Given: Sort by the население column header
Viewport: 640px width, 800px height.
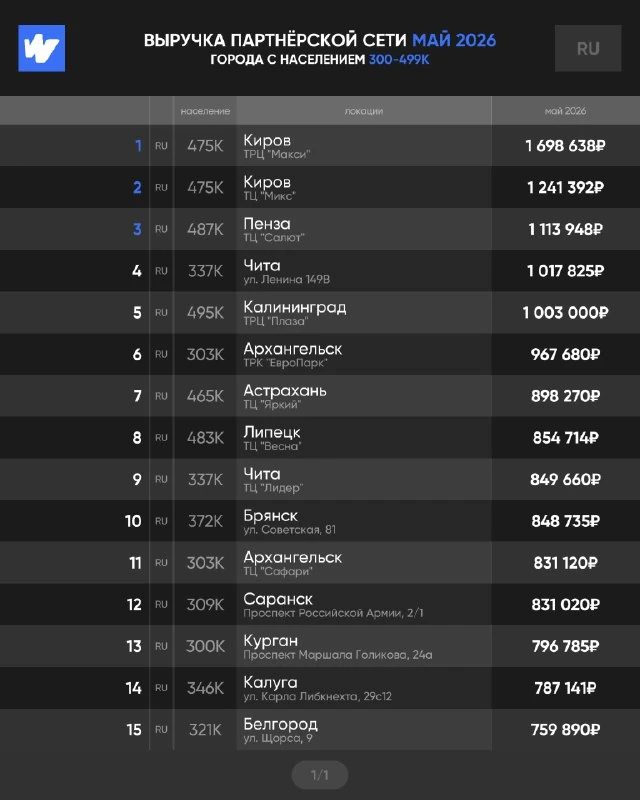Looking at the screenshot, I should (x=205, y=111).
